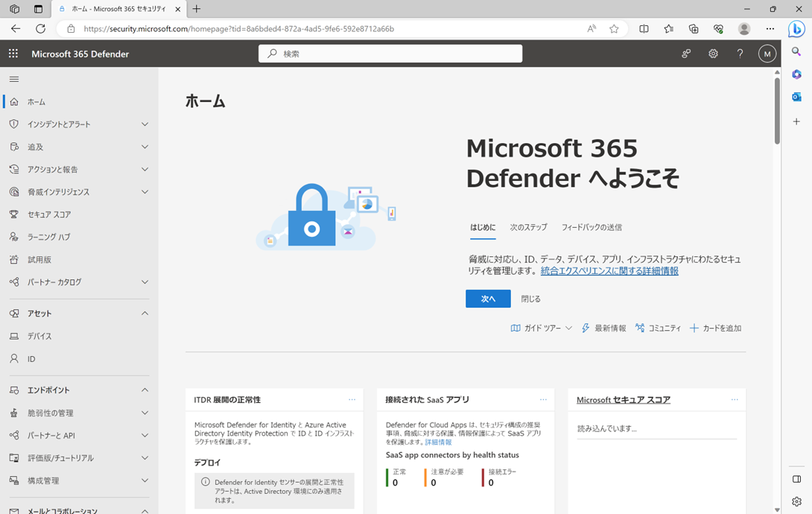Expand パートナー カタログ chevron
Screen dimensions: 812x514
145,282
